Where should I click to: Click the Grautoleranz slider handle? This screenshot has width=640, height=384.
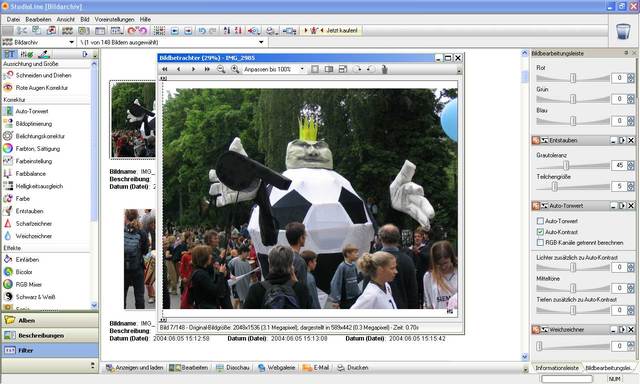(566, 165)
